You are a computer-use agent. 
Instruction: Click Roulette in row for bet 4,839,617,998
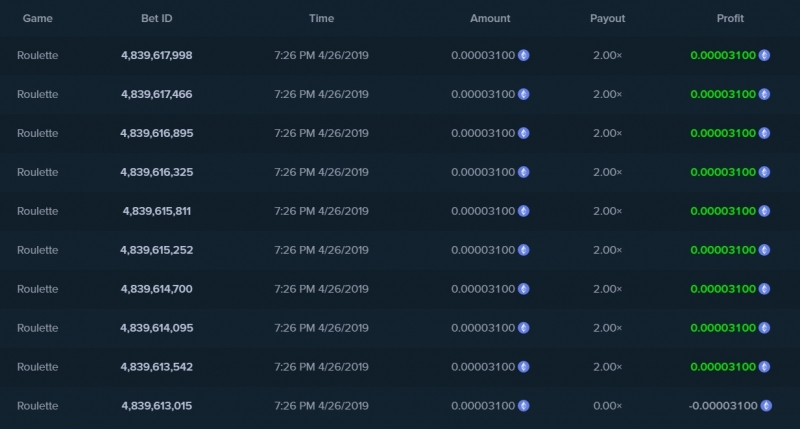(x=37, y=55)
